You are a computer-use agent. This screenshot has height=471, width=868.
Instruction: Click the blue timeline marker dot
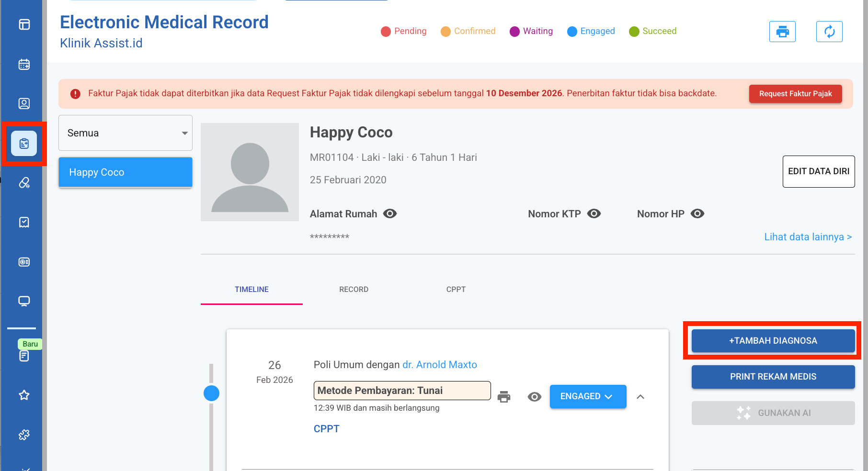pyautogui.click(x=211, y=393)
